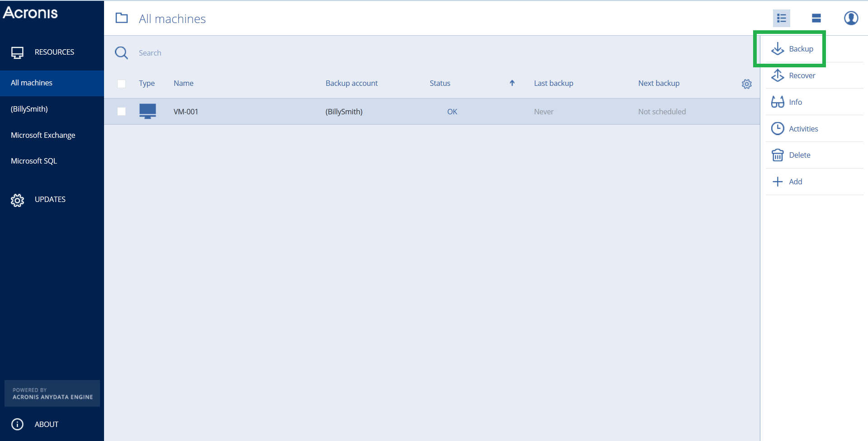Click the Backup download-arrow icon
Image resolution: width=868 pixels, height=441 pixels.
[778, 49]
